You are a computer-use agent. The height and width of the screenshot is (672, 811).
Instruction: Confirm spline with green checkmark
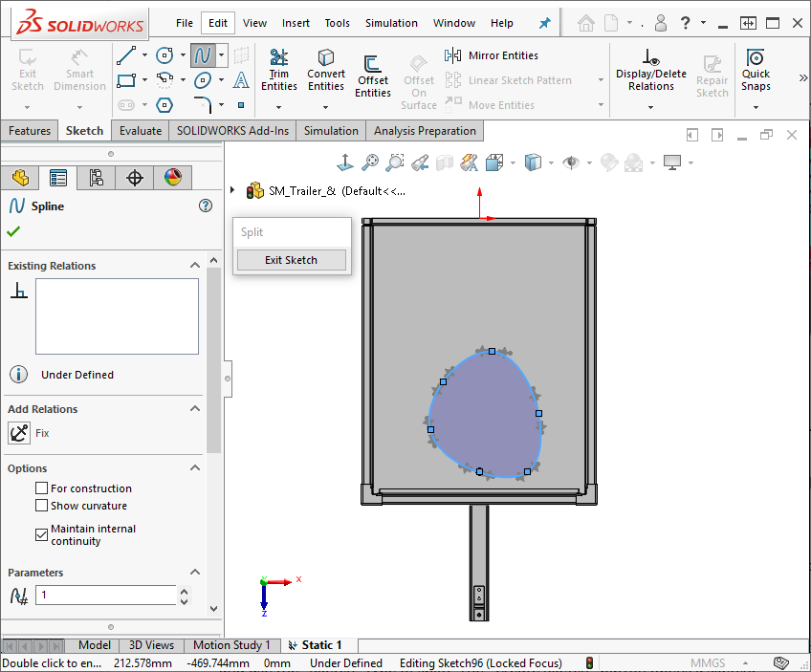pos(13,231)
